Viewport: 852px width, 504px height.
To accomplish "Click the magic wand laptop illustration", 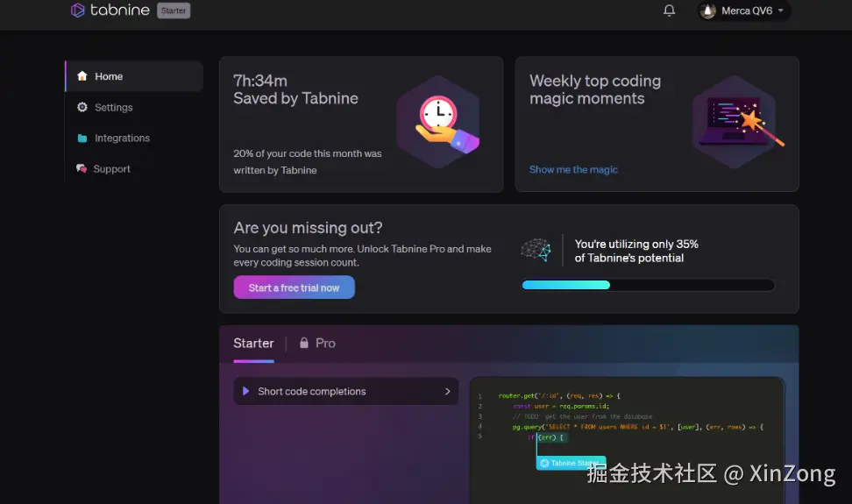I will [x=737, y=122].
